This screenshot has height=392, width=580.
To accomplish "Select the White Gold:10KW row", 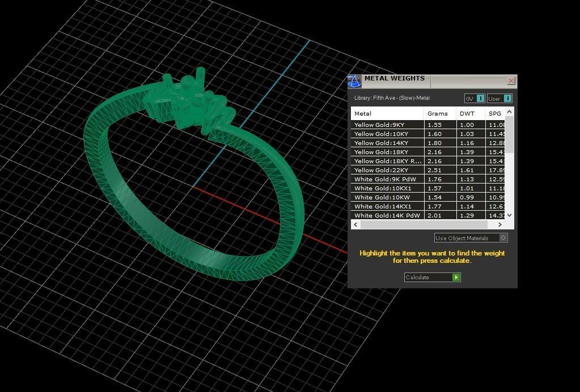I will pos(427,197).
